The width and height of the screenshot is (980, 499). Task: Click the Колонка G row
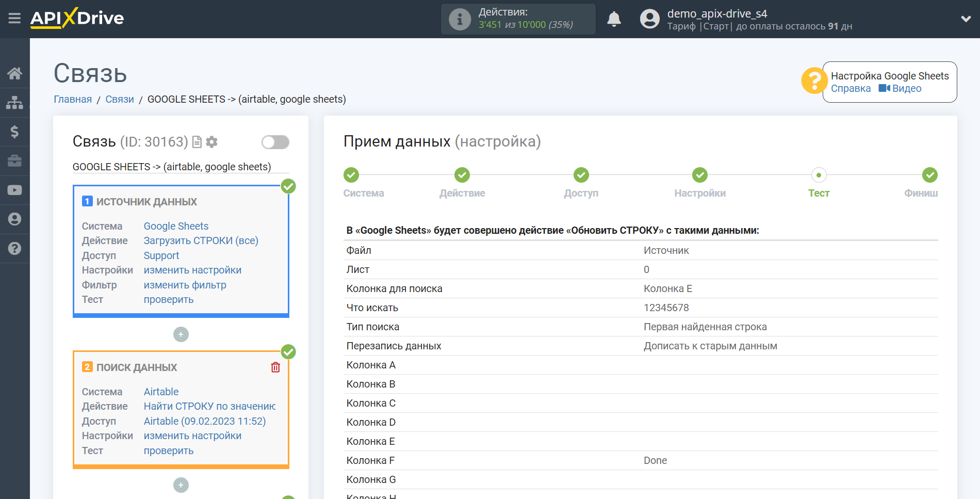pos(641,479)
